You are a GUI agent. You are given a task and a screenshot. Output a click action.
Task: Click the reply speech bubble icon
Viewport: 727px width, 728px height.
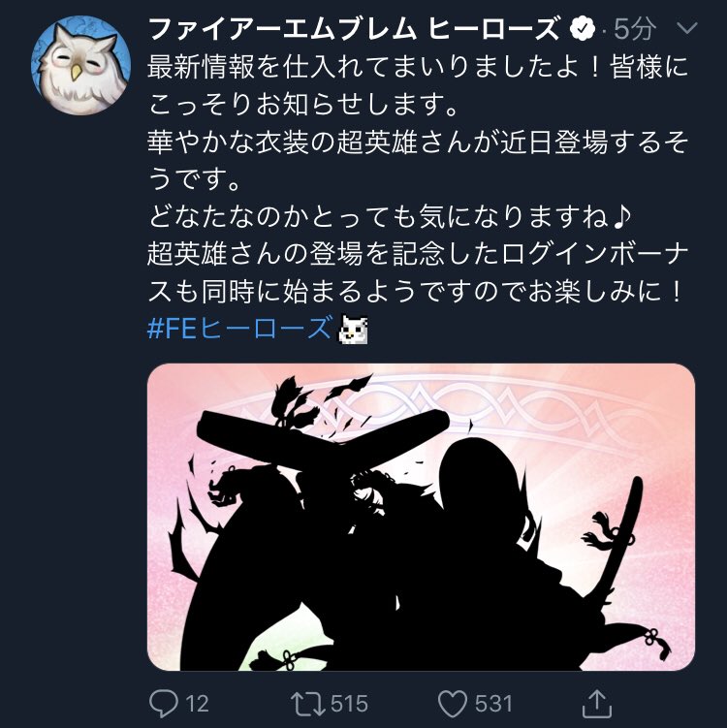164,704
